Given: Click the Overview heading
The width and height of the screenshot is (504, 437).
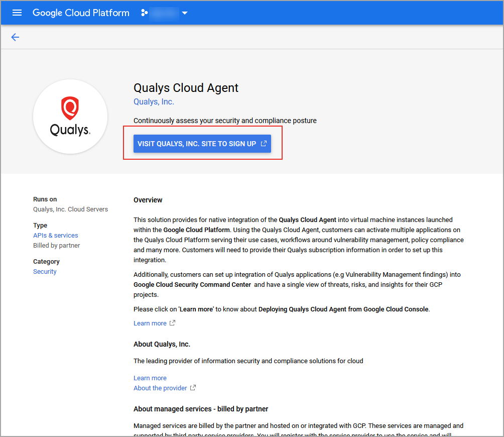Looking at the screenshot, I should pos(148,200).
